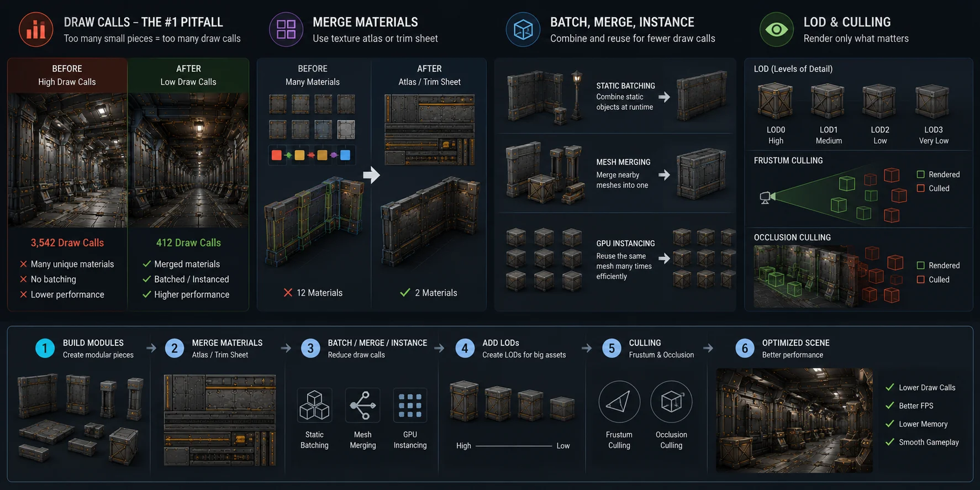The image size is (980, 490).
Task: Click the X beside Lower performance
Action: point(23,294)
